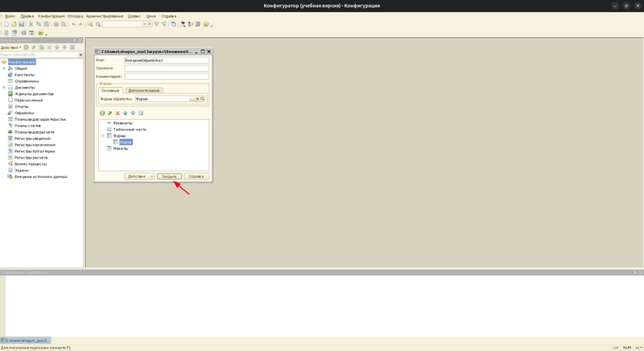This screenshot has height=351, width=644.
Task: Click the Syntax assistant graduate icon
Action: [183, 24]
